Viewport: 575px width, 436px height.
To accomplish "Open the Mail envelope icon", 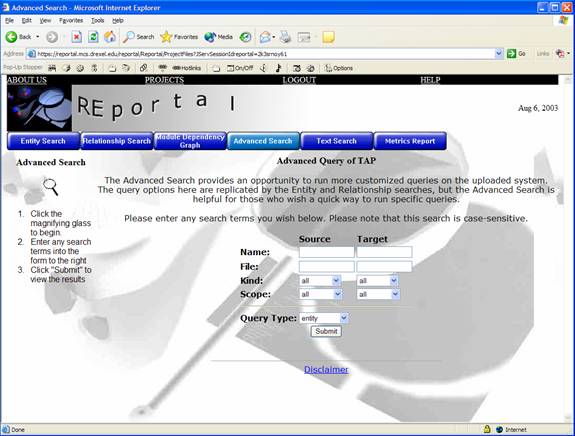I will [x=265, y=37].
